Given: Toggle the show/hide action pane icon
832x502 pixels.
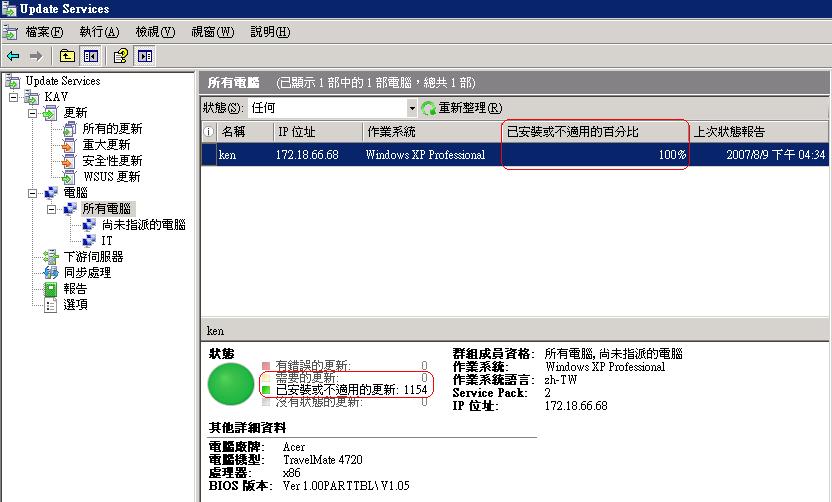Looking at the screenshot, I should click(145, 56).
